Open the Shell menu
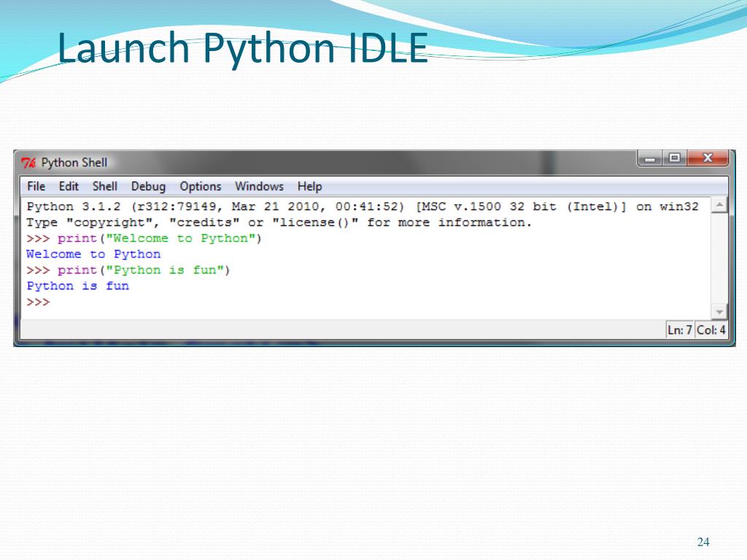Screen dimensions: 747x560 tap(105, 186)
